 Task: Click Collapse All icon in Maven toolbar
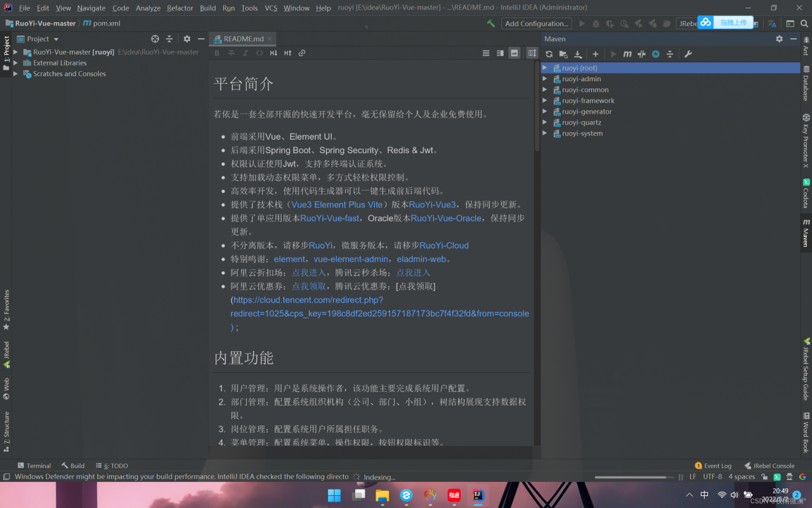click(x=670, y=54)
